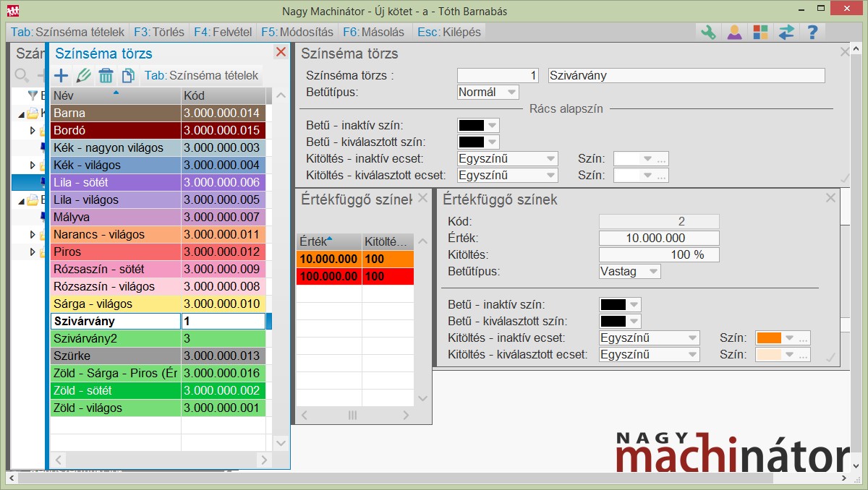The width and height of the screenshot is (868, 490).
Task: Click the copy documents icon
Action: [128, 75]
